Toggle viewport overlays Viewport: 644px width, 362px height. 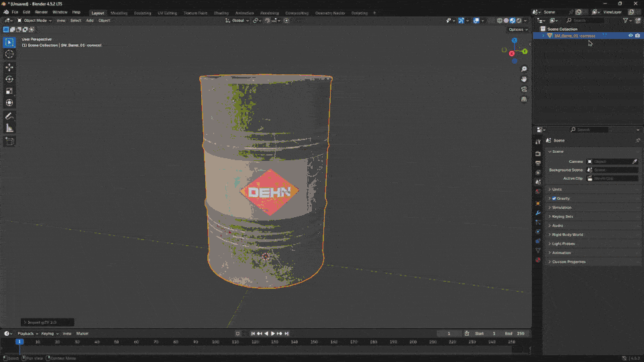click(x=476, y=21)
